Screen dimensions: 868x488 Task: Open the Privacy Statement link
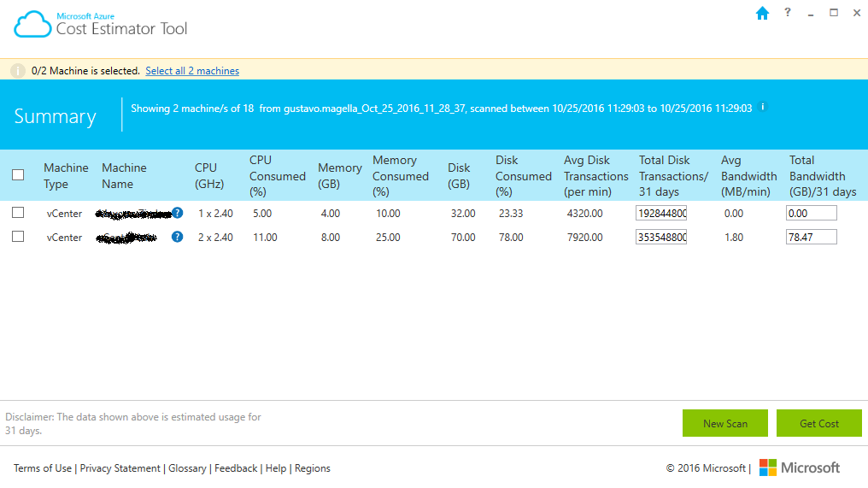120,468
